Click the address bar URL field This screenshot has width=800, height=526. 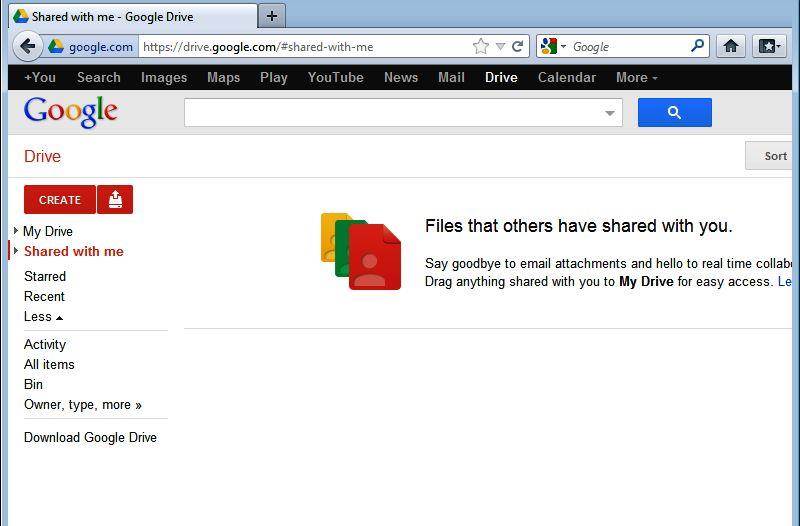(305, 47)
